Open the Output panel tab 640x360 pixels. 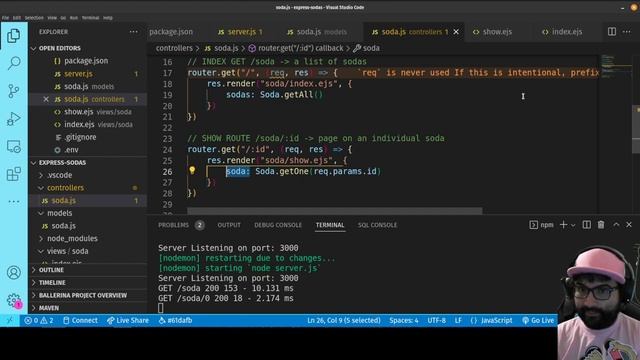click(x=229, y=225)
